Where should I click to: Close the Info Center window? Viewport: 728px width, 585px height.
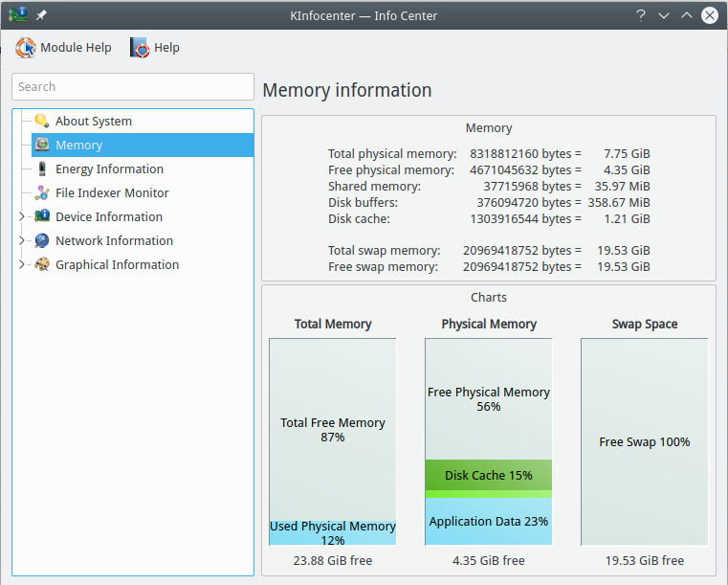(710, 15)
